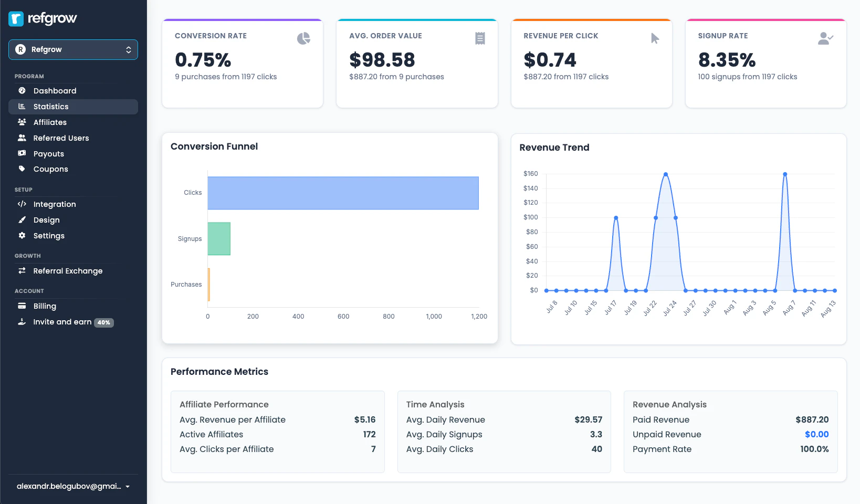Expand the account email dropdown at bottom
The height and width of the screenshot is (504, 860).
click(74, 486)
